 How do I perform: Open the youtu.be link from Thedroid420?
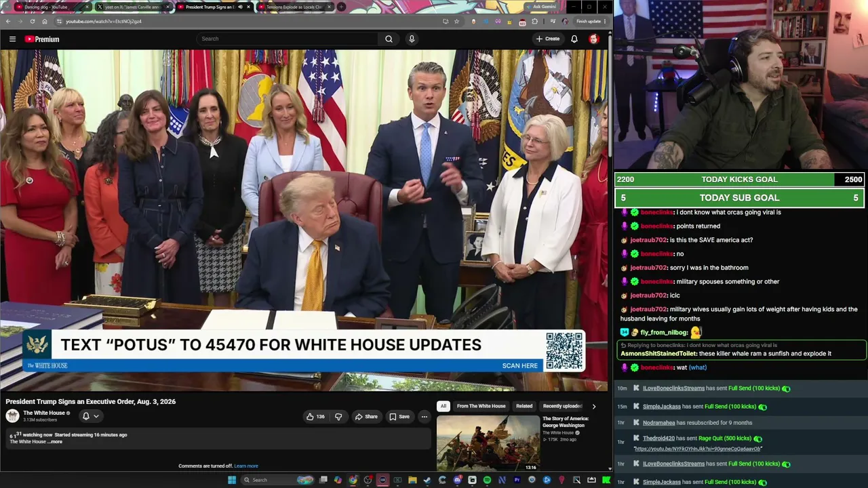[x=698, y=449]
